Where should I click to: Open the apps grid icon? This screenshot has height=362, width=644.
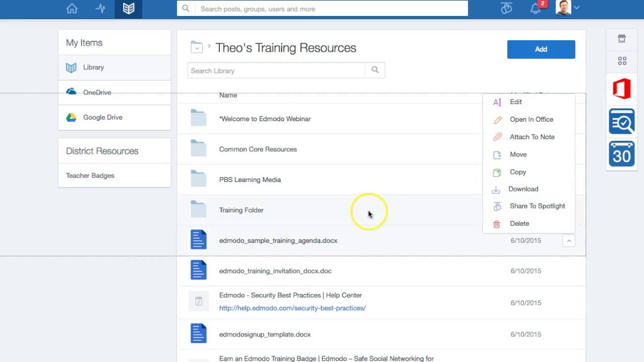pyautogui.click(x=622, y=61)
